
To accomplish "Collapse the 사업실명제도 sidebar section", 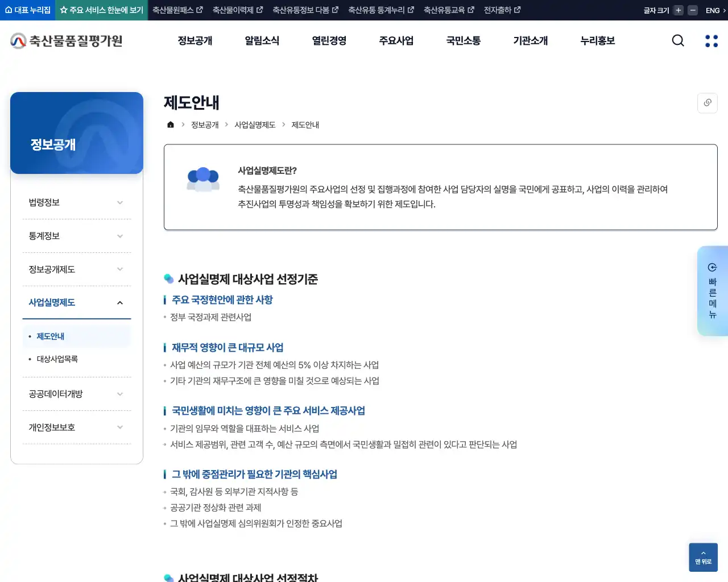I will pos(77,302).
